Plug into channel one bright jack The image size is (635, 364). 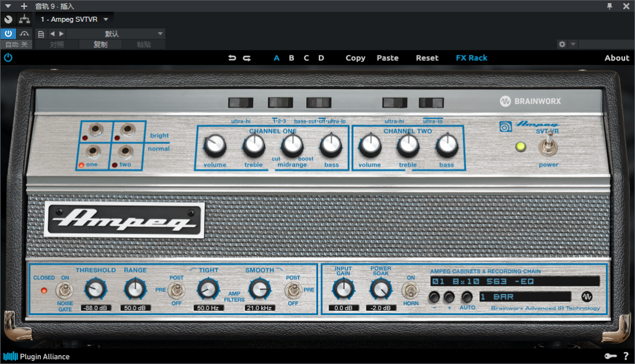95,130
